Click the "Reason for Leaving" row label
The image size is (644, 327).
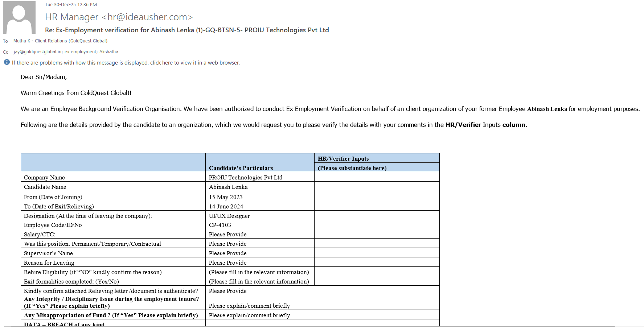[49, 263]
